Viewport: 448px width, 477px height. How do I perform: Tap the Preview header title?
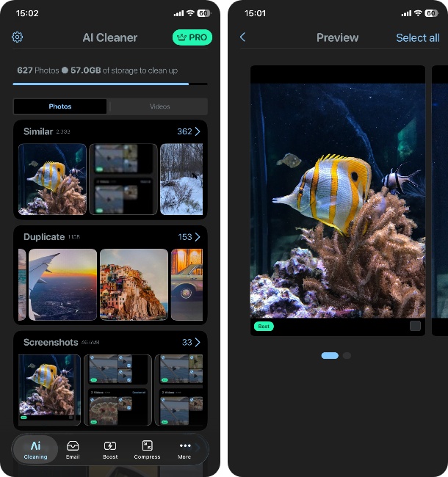coord(338,37)
